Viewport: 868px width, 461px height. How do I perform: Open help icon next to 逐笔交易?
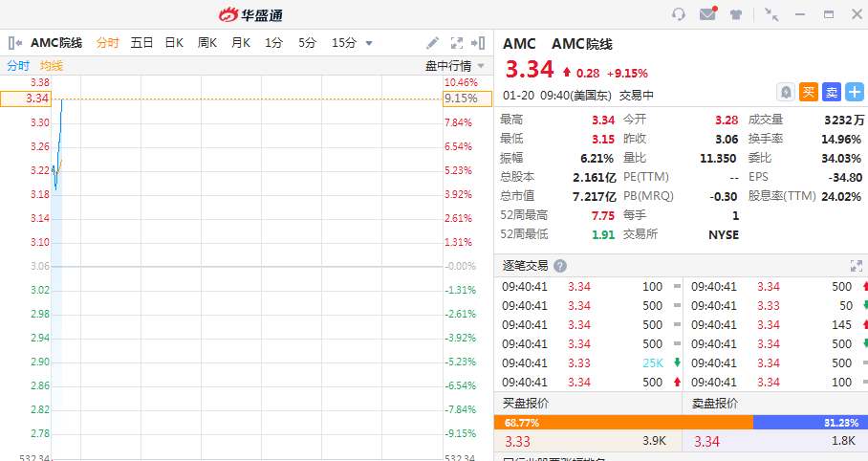[x=560, y=266]
